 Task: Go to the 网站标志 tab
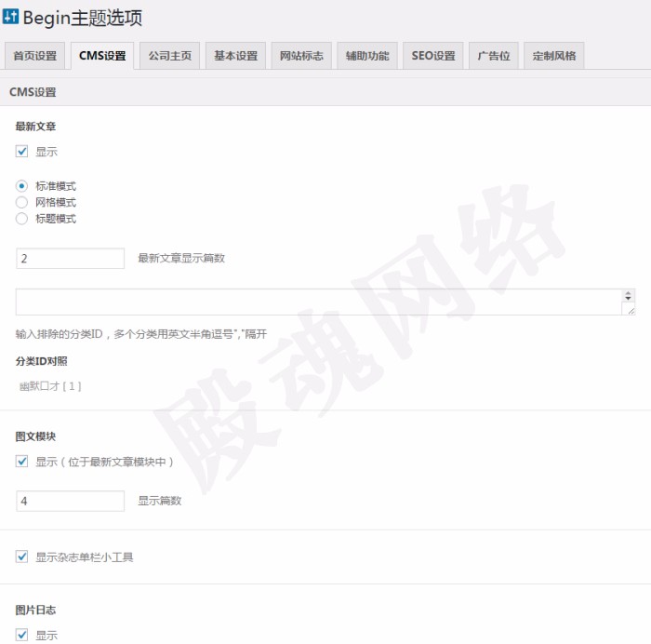[x=301, y=56]
